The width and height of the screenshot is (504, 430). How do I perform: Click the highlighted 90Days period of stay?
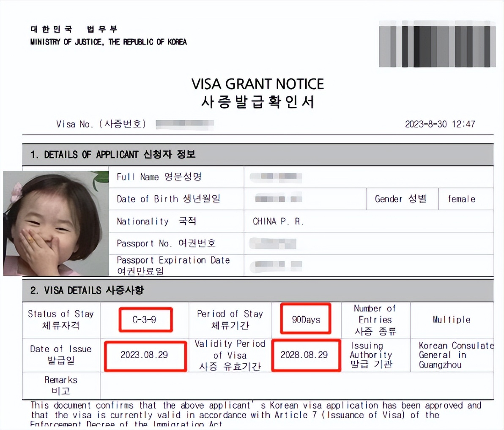click(x=305, y=319)
